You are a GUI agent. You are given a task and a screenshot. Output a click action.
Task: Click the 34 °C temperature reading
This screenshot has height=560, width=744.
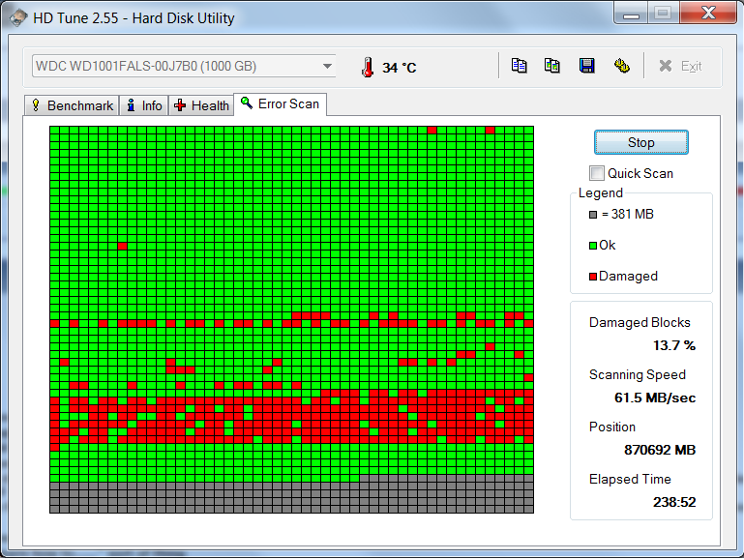tap(399, 68)
